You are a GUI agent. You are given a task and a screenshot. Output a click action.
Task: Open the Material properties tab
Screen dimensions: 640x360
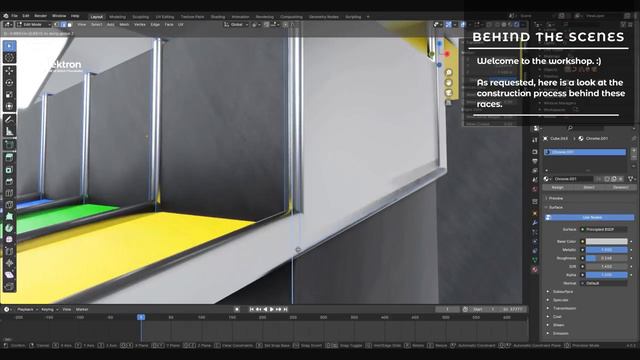coord(535,269)
